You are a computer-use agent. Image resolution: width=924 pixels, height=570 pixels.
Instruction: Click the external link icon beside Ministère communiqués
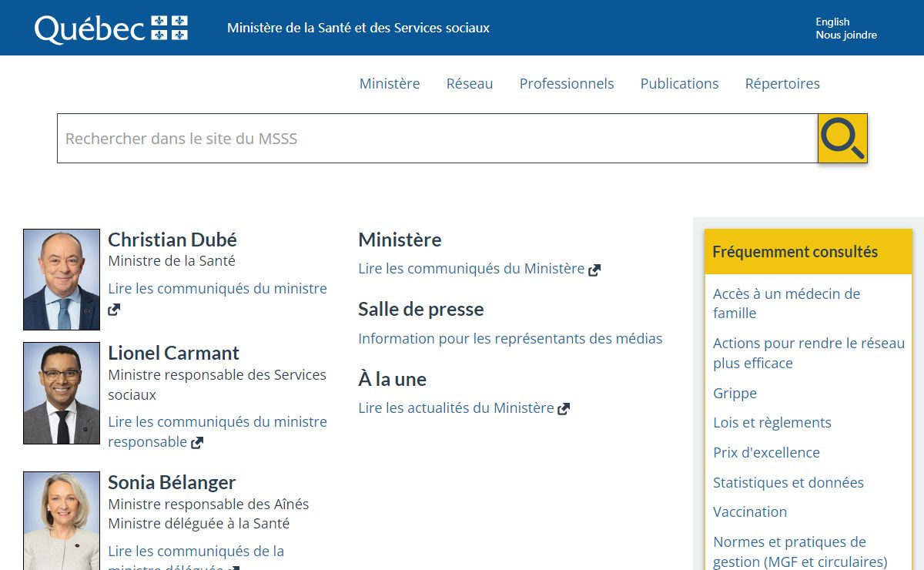pos(594,270)
